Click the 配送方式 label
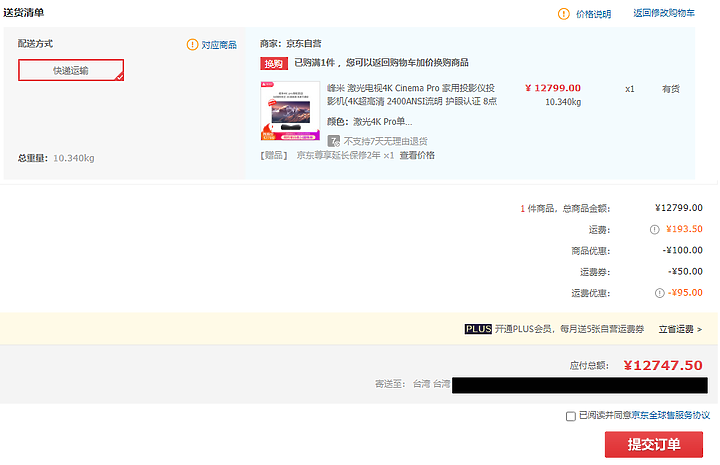 (x=35, y=44)
